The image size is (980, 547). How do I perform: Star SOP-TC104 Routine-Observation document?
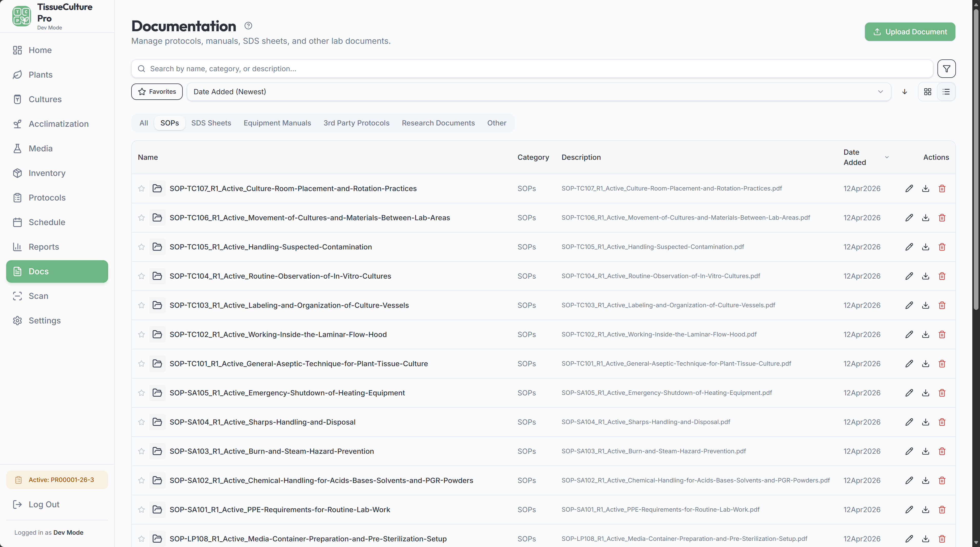(x=141, y=276)
